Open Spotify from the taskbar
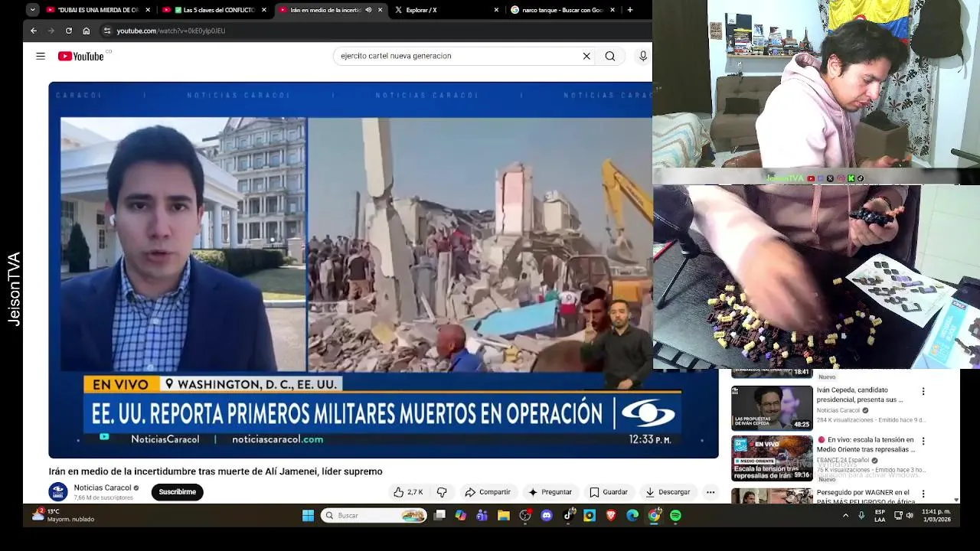Viewport: 980px width, 551px height. (675, 516)
